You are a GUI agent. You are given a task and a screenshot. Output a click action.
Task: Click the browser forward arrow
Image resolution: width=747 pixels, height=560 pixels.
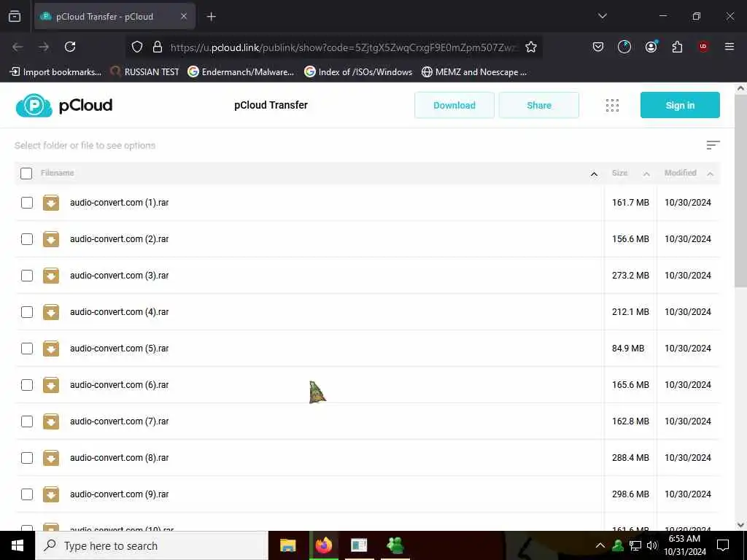pyautogui.click(x=44, y=47)
